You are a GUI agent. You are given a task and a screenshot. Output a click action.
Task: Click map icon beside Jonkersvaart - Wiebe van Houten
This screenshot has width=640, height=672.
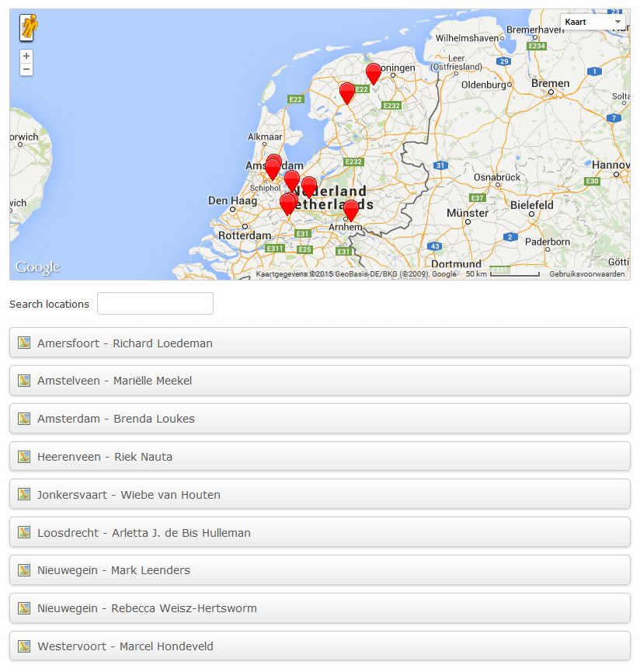(x=24, y=495)
